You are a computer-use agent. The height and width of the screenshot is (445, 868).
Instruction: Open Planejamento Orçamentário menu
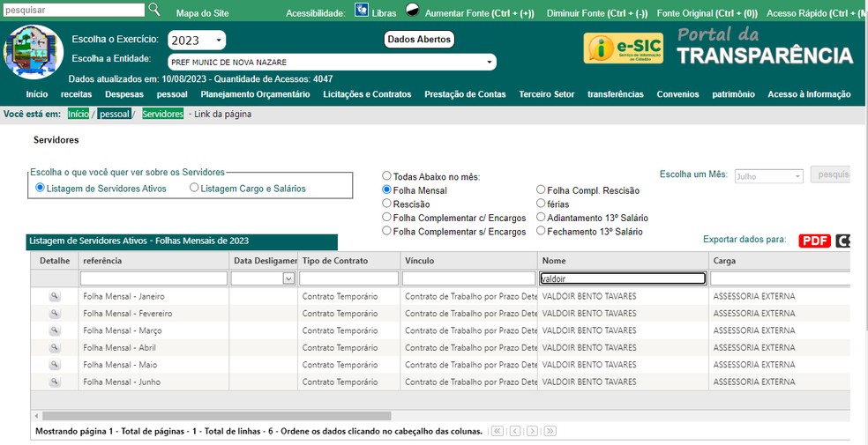click(x=255, y=94)
